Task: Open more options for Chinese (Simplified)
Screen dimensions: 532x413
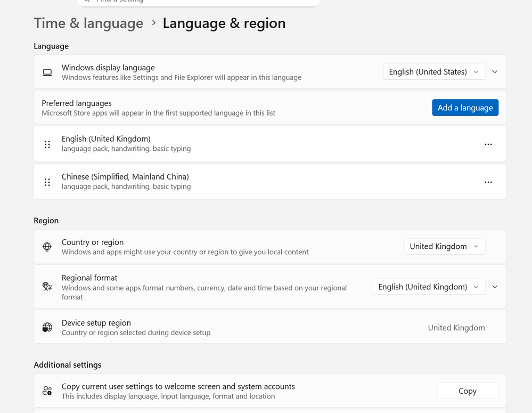Action: pos(488,182)
